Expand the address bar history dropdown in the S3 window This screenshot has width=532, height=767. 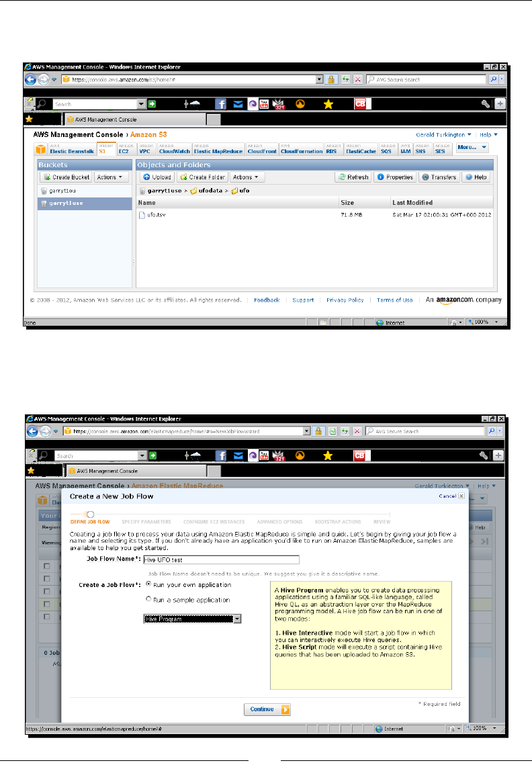coord(320,79)
